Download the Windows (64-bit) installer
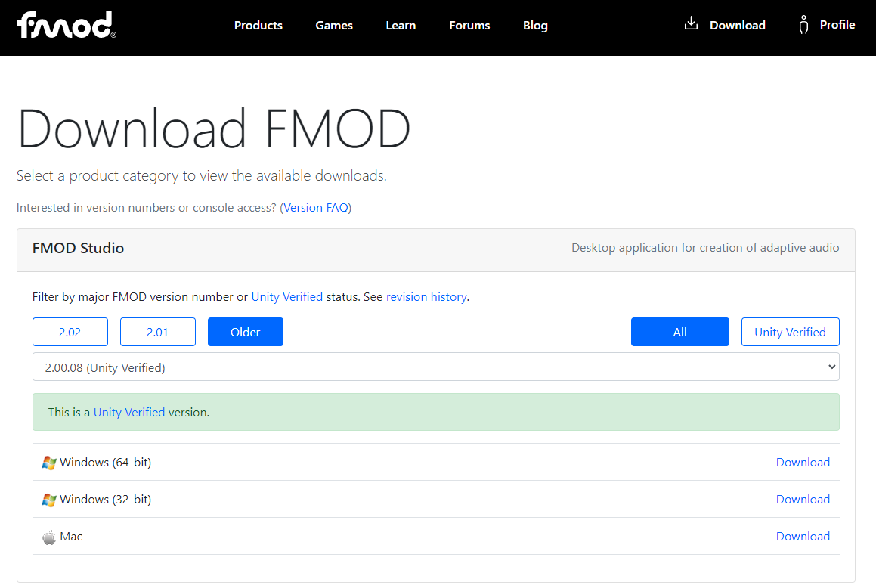The image size is (876, 588). coord(803,462)
